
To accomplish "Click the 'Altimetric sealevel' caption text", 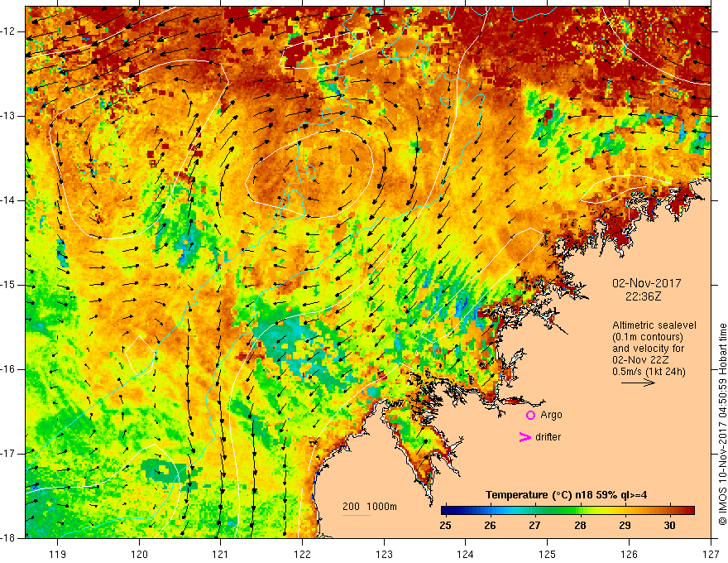I will point(654,325).
